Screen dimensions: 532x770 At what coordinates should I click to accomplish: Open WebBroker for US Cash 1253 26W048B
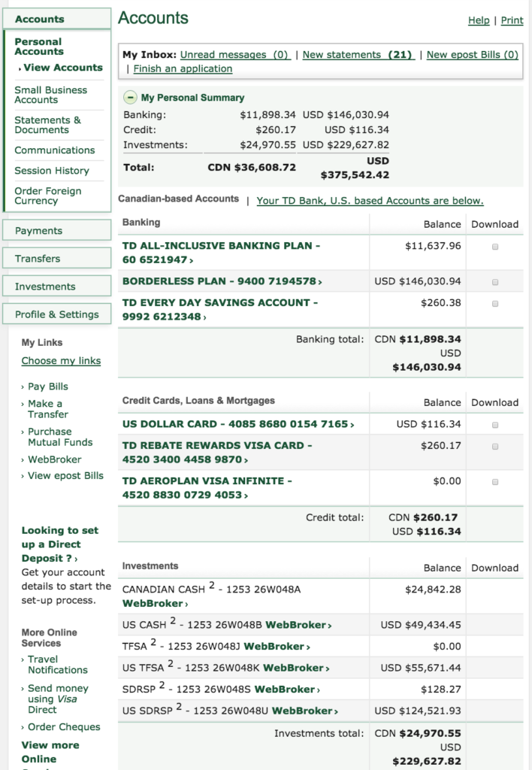[298, 625]
